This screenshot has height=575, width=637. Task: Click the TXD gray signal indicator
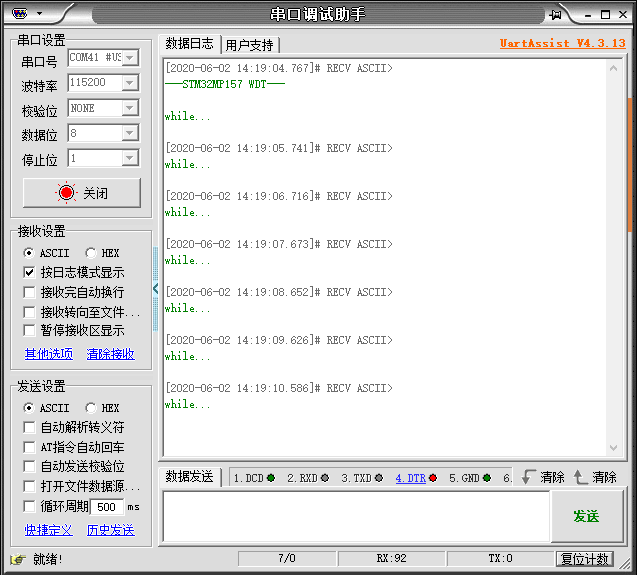tap(379, 478)
